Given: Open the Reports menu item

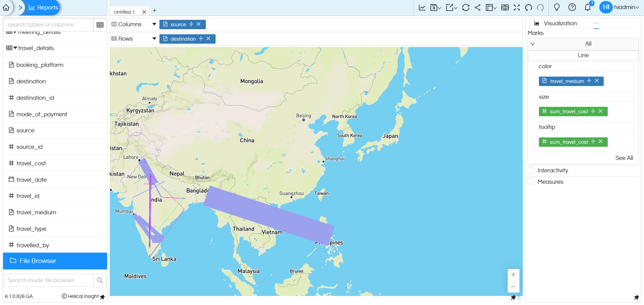Looking at the screenshot, I should (43, 7).
